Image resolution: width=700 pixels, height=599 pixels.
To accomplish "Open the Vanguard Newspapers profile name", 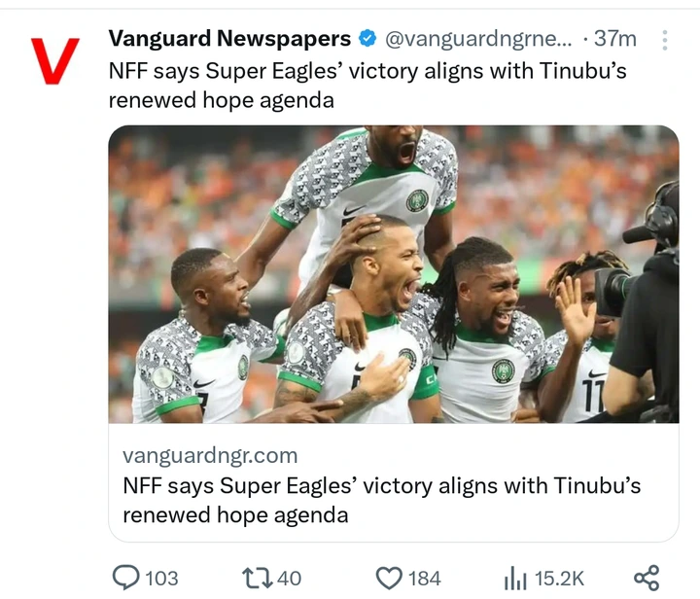I will [229, 38].
